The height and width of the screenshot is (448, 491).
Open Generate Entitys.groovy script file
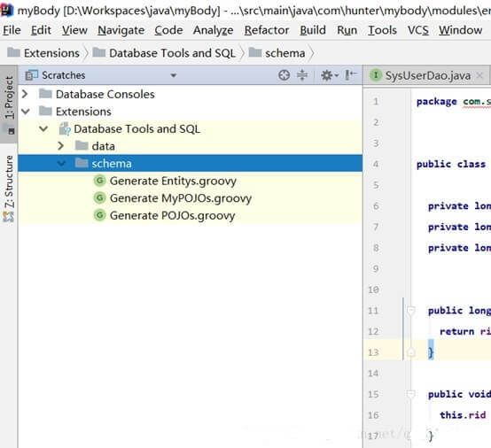coord(173,181)
